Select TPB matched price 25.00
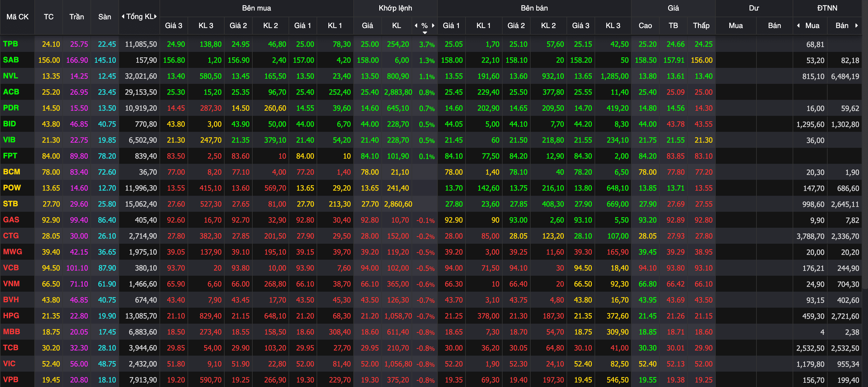868x387 pixels. click(370, 44)
